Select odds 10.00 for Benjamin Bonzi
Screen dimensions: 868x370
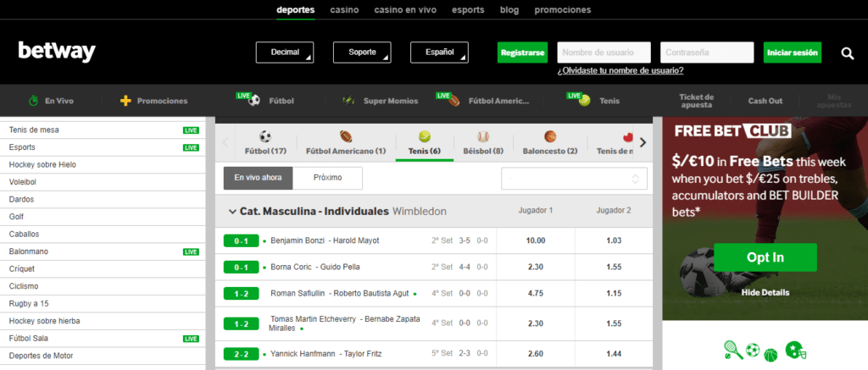(536, 240)
